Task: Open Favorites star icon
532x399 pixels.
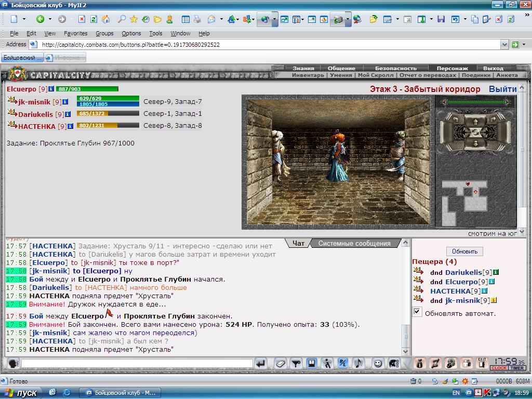Action: (134, 19)
